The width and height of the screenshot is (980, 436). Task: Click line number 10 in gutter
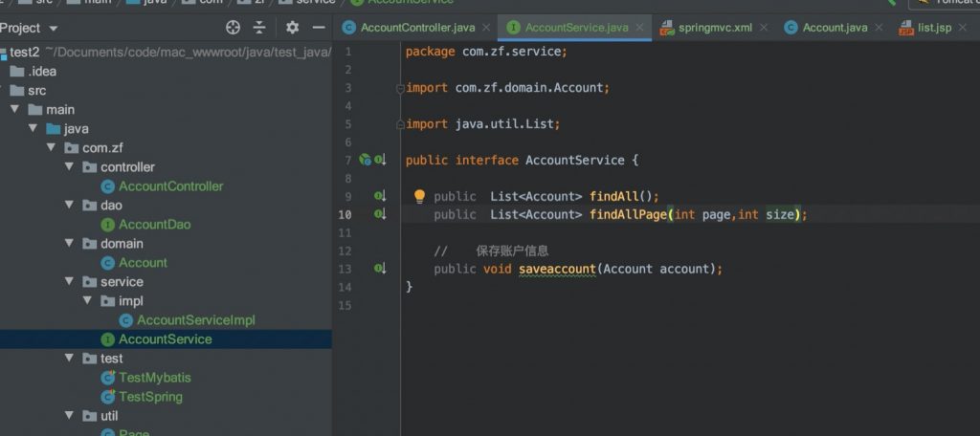[x=345, y=215]
